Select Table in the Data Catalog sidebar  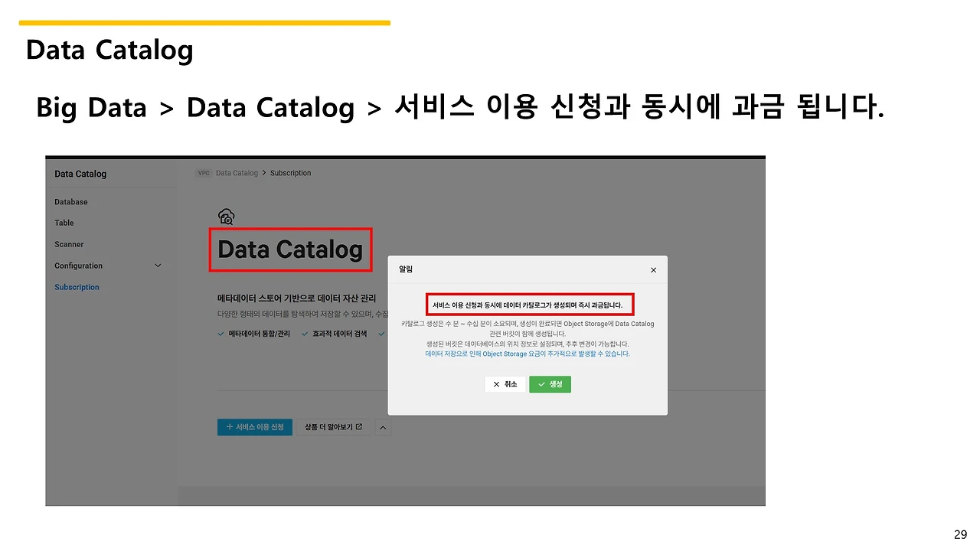[x=64, y=223]
